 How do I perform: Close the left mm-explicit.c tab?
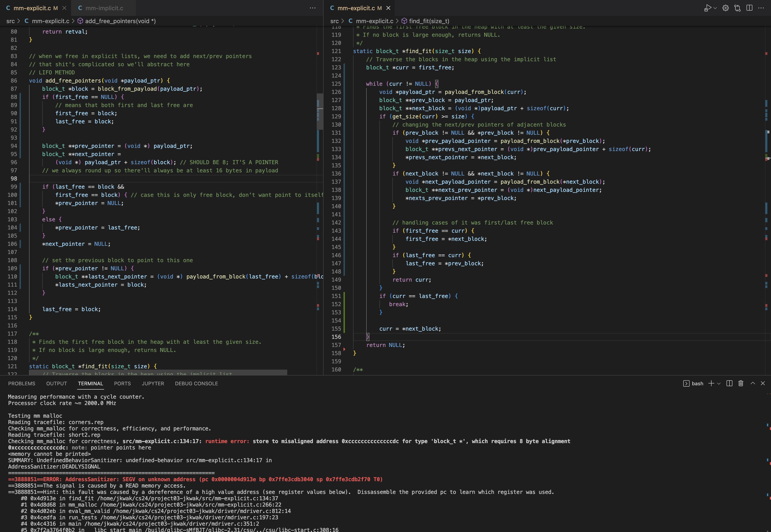click(64, 8)
